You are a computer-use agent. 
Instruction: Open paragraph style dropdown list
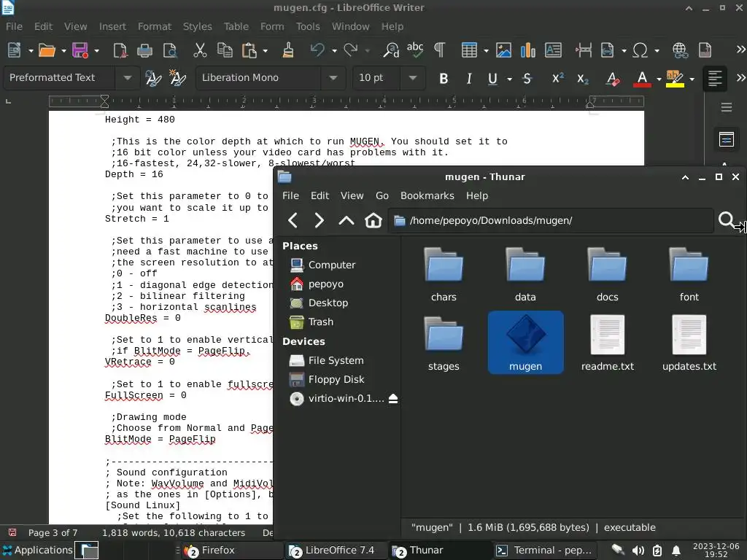pyautogui.click(x=127, y=77)
